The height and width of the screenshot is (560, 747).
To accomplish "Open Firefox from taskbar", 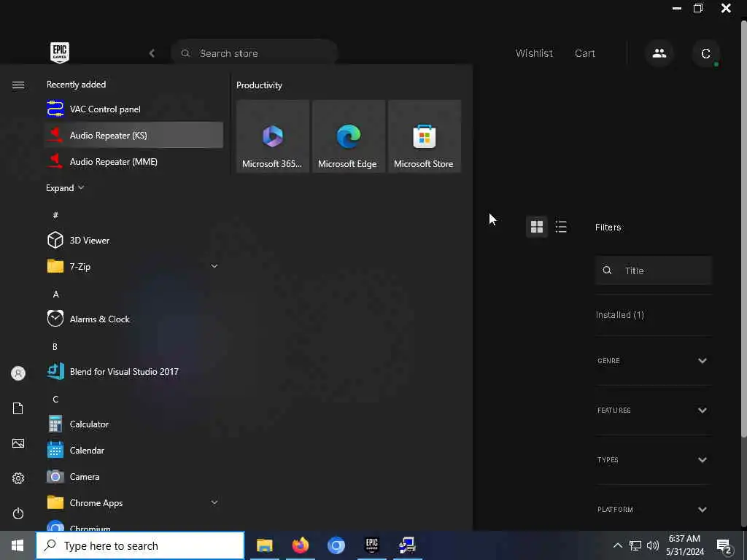I will 300,545.
